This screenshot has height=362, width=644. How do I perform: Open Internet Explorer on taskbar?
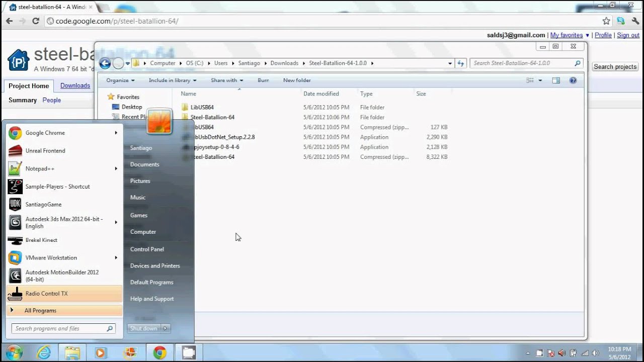44,352
